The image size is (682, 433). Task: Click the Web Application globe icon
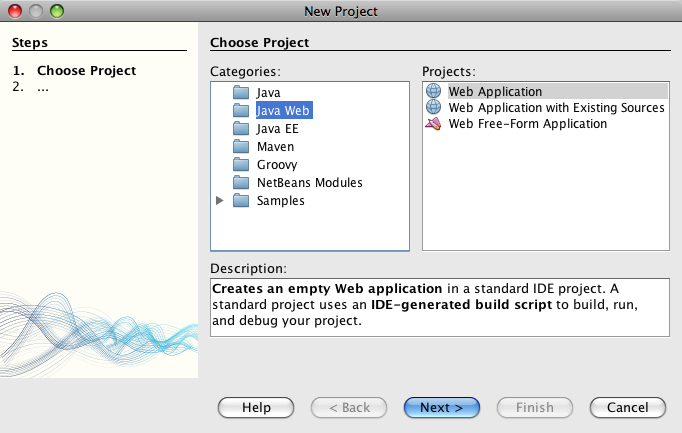click(434, 92)
